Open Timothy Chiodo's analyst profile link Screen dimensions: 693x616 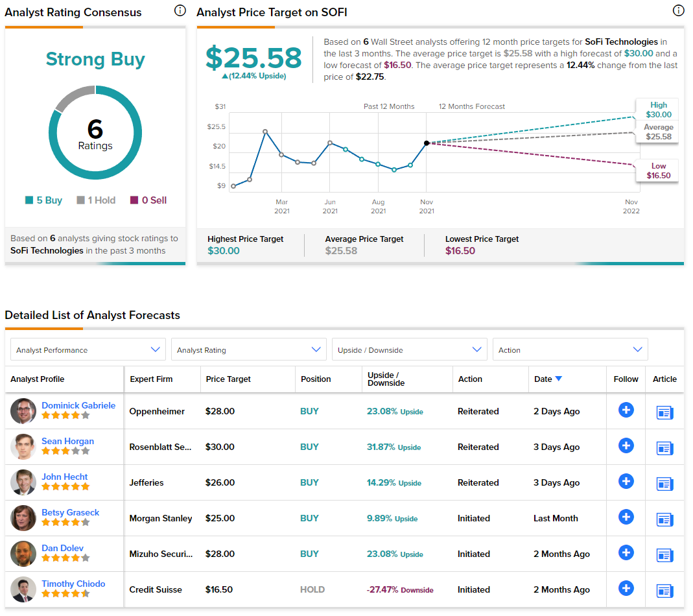tap(73, 584)
